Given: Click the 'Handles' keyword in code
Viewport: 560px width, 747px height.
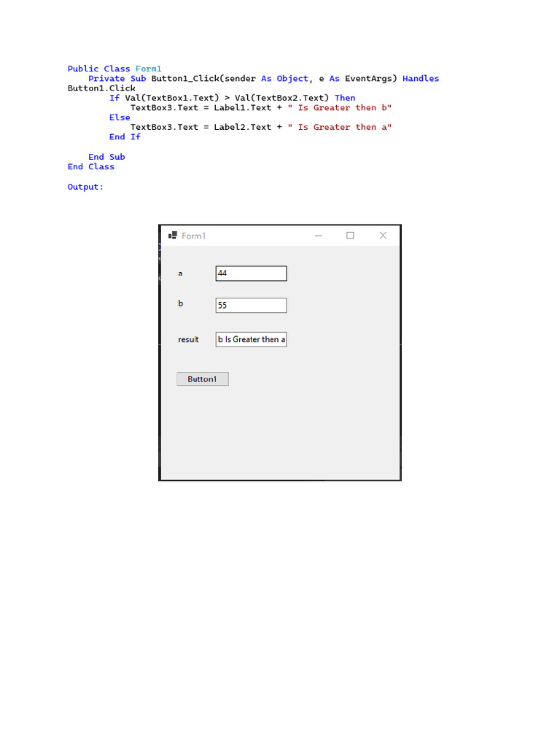Looking at the screenshot, I should point(421,79).
